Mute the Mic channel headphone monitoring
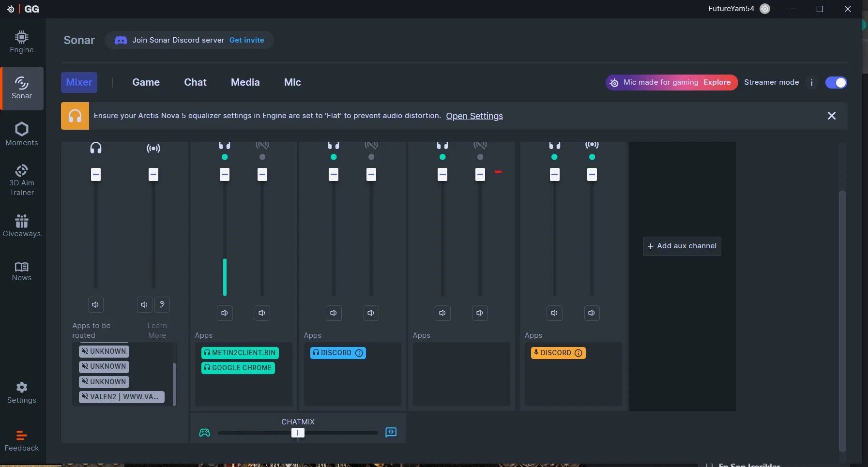Screen dimensions: 868x467 [x=554, y=313]
